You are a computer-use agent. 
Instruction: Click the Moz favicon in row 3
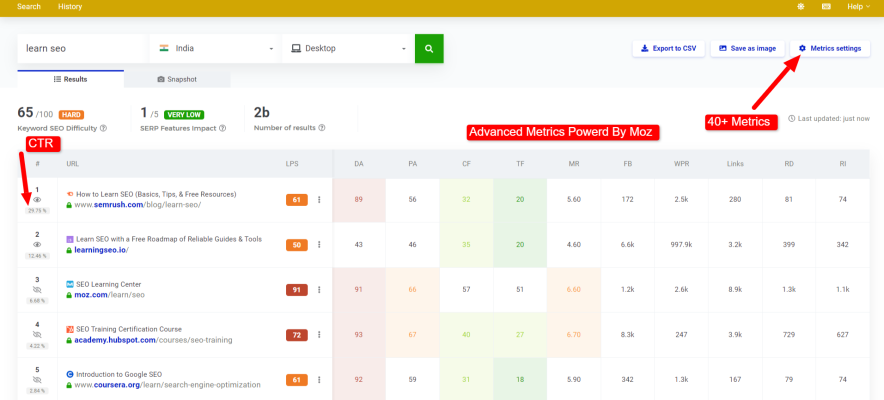pos(69,285)
